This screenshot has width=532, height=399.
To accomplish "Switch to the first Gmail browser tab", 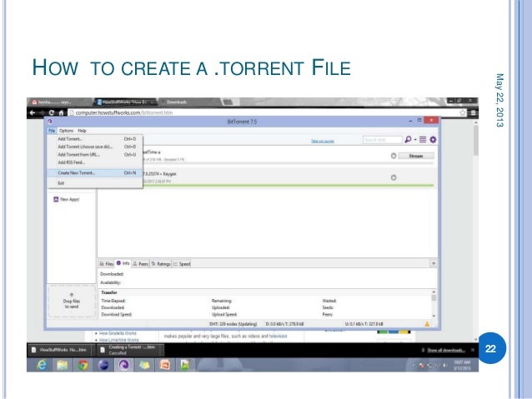I will [x=59, y=102].
